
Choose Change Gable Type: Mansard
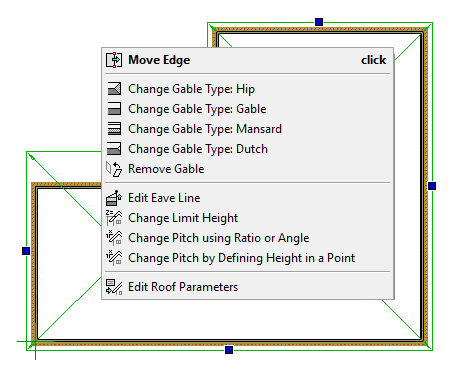[x=248, y=129]
